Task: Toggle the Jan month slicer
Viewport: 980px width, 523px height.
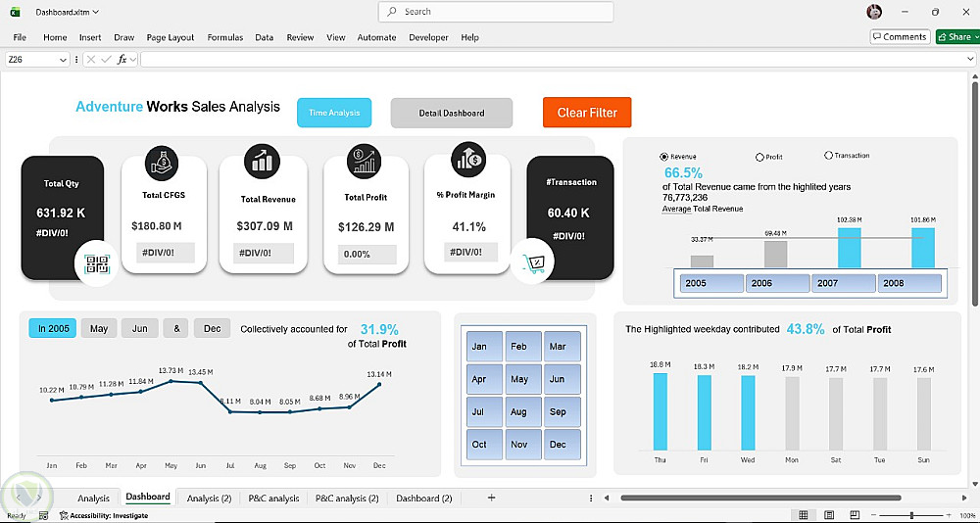Action: click(484, 346)
